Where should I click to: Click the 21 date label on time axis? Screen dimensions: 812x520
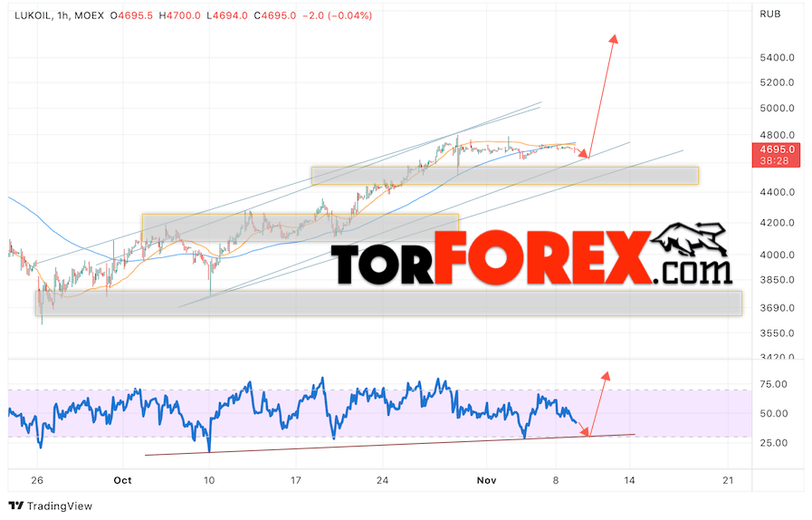point(728,481)
